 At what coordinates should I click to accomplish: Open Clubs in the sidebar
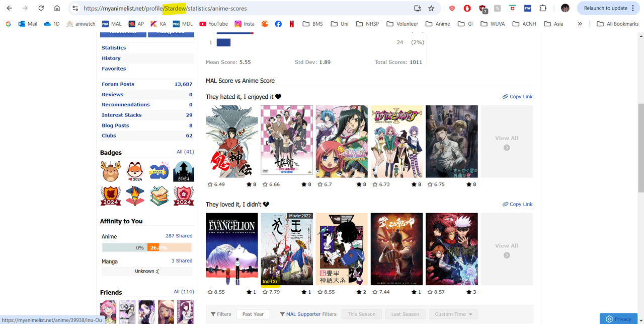109,136
